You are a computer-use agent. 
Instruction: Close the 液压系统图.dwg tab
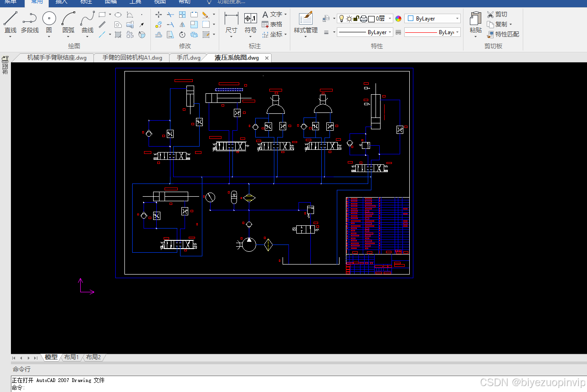(267, 58)
